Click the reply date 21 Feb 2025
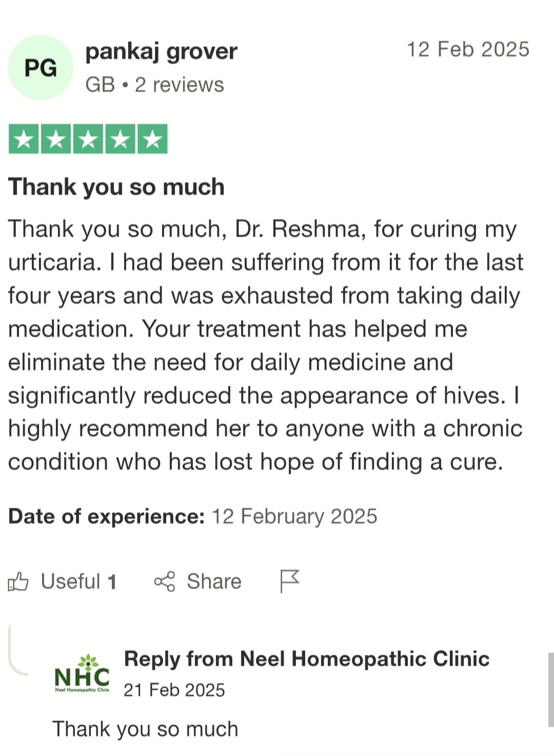This screenshot has height=756, width=554. click(x=174, y=690)
